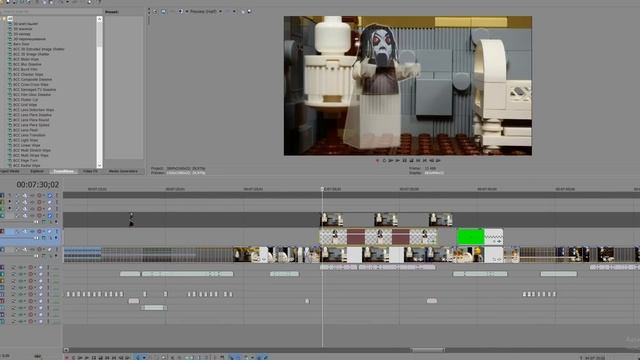The width and height of the screenshot is (640, 360).
Task: Open Track FX on the first audio track
Action: point(21,267)
